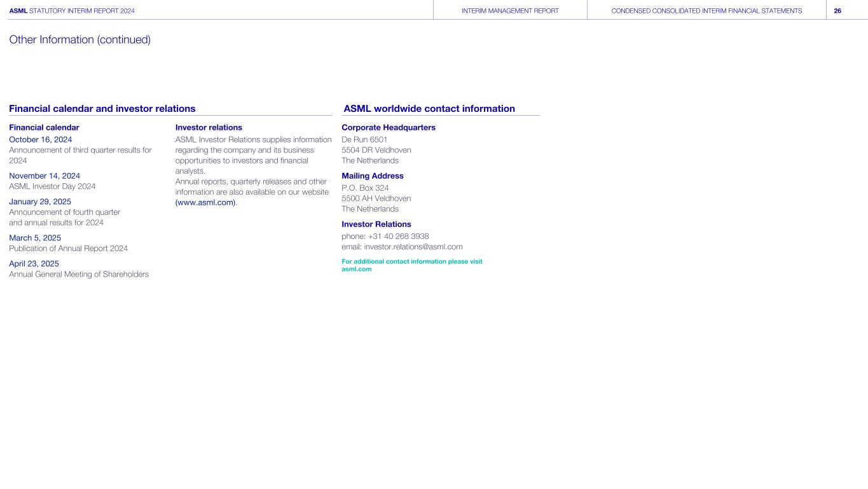Select the November 14, 2024 date
This screenshot has height=489, width=868.
45,176
